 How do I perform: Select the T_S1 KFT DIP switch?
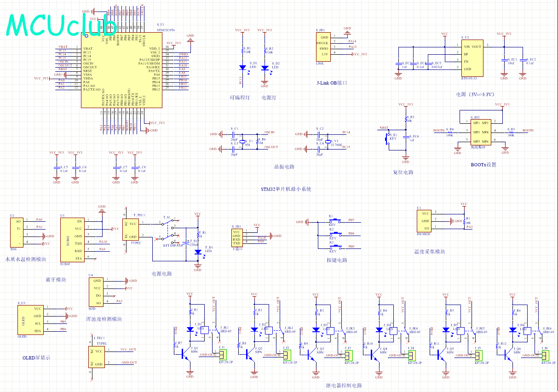pos(171,231)
